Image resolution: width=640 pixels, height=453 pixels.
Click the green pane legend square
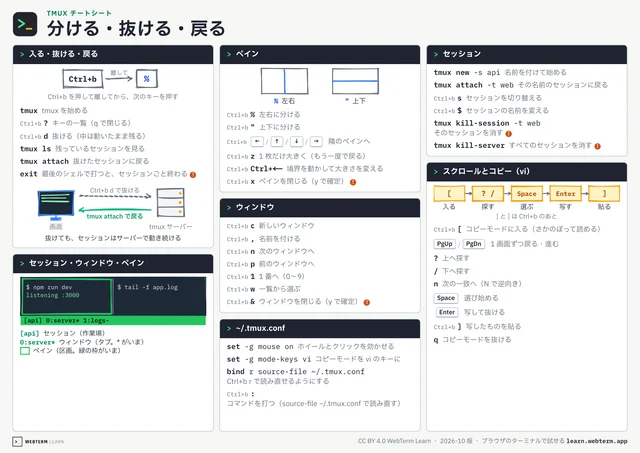tap(25, 351)
